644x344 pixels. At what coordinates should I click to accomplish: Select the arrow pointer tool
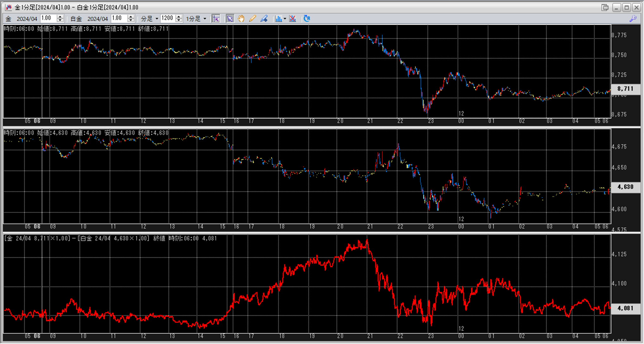[x=230, y=19]
